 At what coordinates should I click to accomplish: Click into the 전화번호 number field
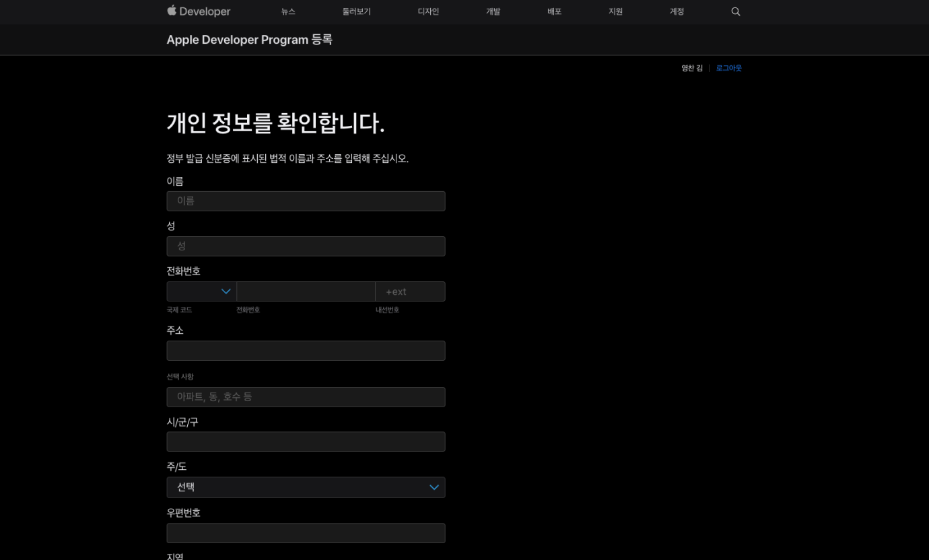[306, 291]
